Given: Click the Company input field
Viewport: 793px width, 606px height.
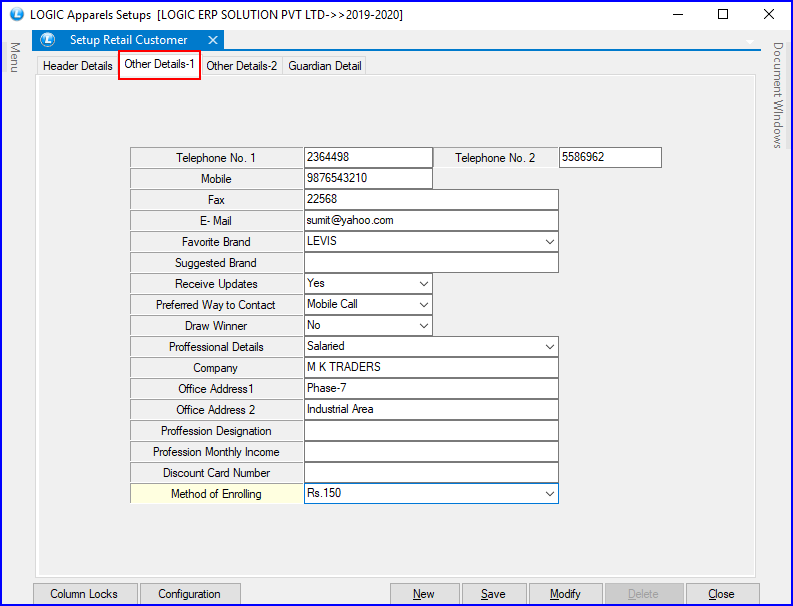Looking at the screenshot, I should [x=431, y=368].
